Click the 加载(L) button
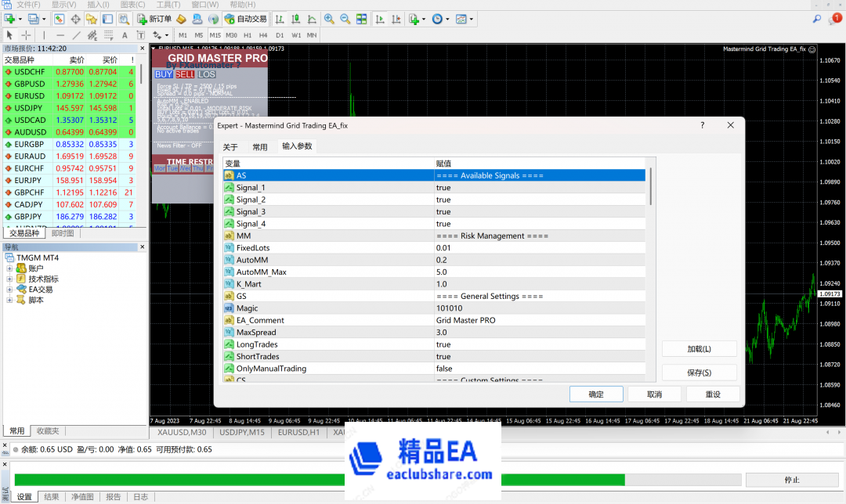The width and height of the screenshot is (846, 504). click(x=699, y=349)
